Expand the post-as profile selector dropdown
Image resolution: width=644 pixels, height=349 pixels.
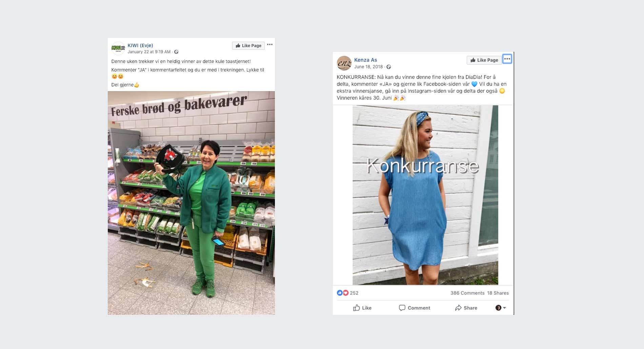[501, 308]
